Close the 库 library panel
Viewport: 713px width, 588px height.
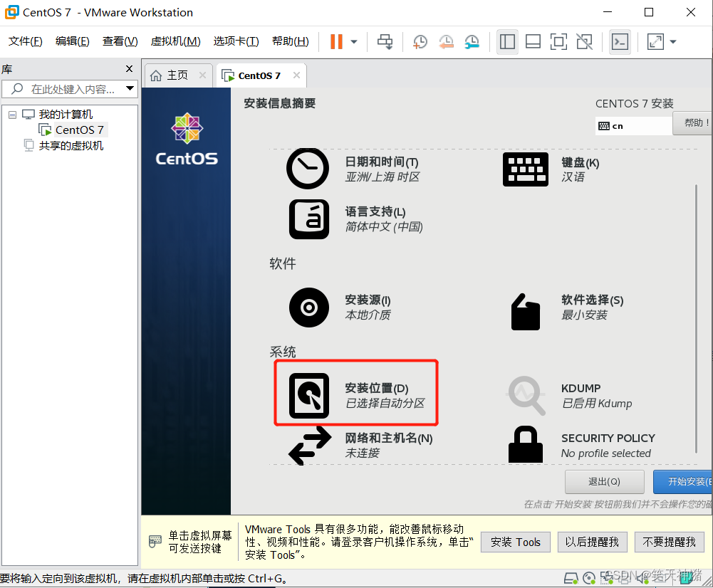[129, 68]
